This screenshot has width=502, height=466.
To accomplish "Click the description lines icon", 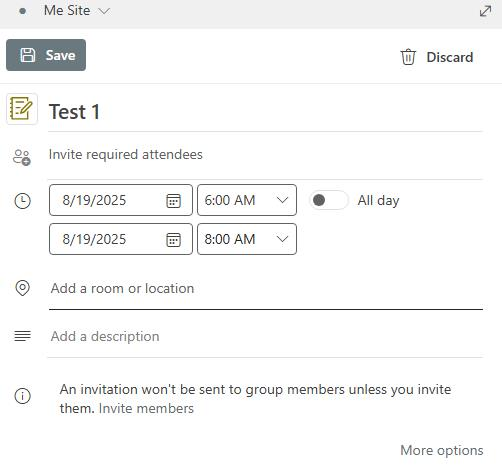I will tap(23, 336).
